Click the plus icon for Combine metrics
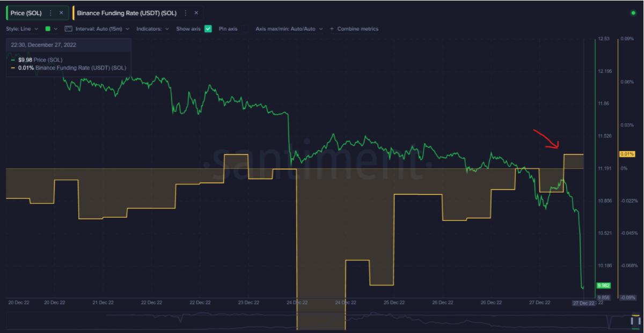 332,28
